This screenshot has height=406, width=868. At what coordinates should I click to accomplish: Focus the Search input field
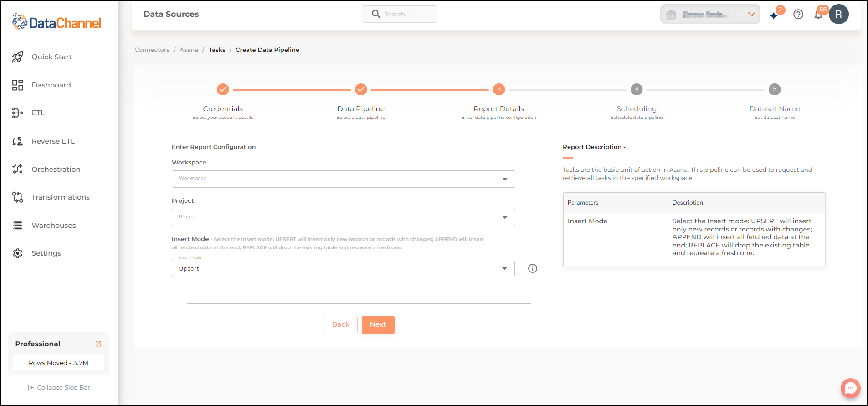[x=399, y=14]
